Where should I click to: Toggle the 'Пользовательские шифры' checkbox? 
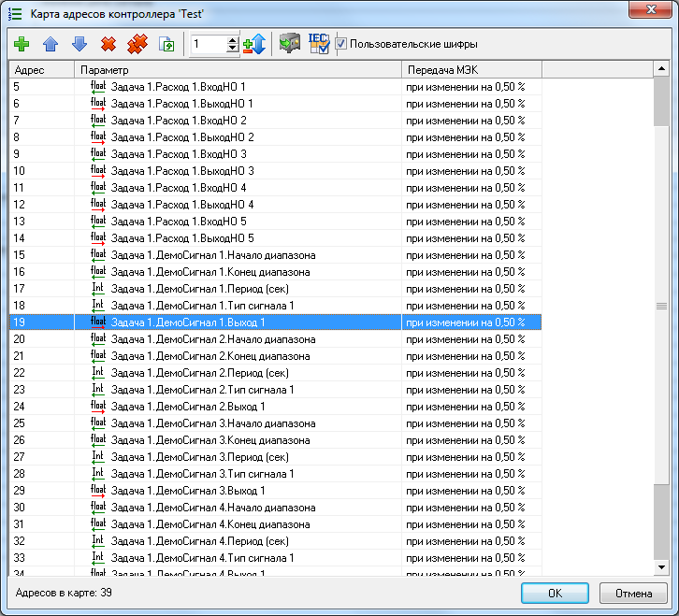(341, 44)
